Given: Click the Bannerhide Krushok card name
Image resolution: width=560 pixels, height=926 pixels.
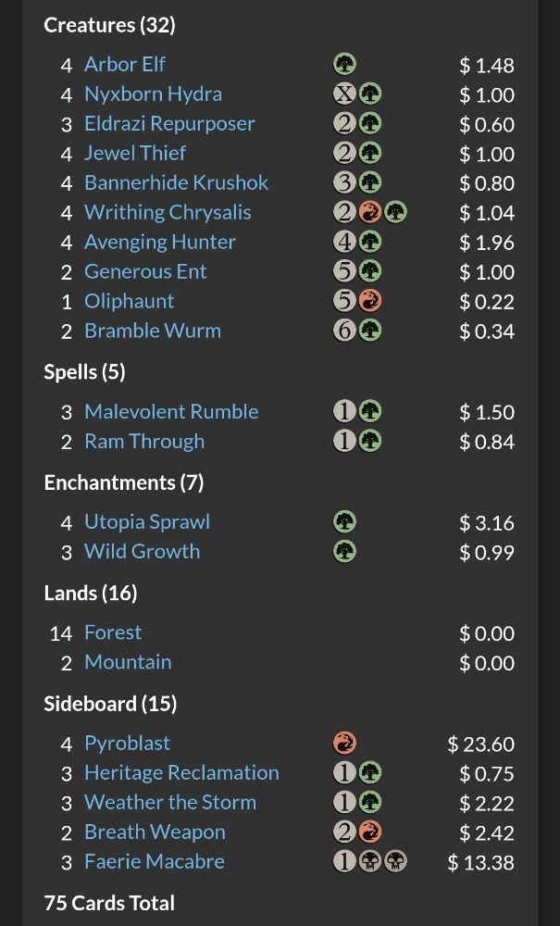Looking at the screenshot, I should pos(176,183).
